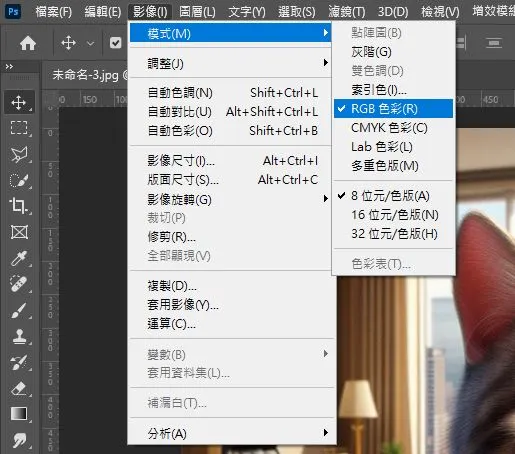The image size is (515, 454).
Task: Choose 自動色調(N) from the Image menu
Action: coord(230,92)
